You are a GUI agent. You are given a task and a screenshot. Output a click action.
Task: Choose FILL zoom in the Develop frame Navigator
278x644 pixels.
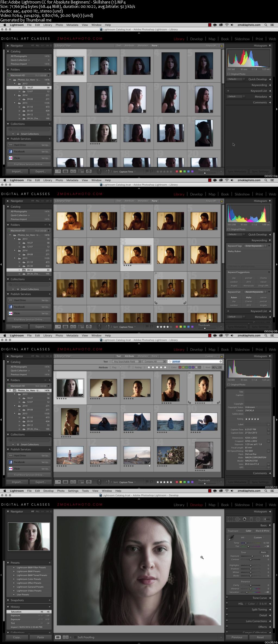pos(38,512)
